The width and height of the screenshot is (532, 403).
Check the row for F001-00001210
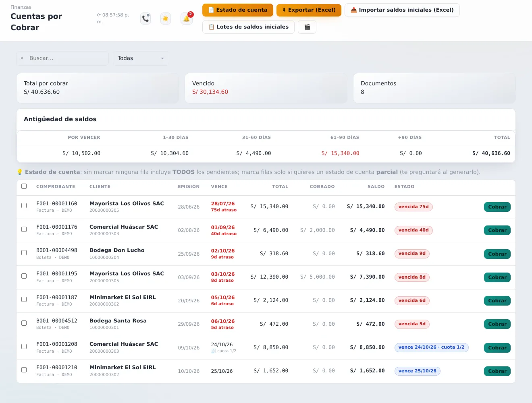pos(24,370)
